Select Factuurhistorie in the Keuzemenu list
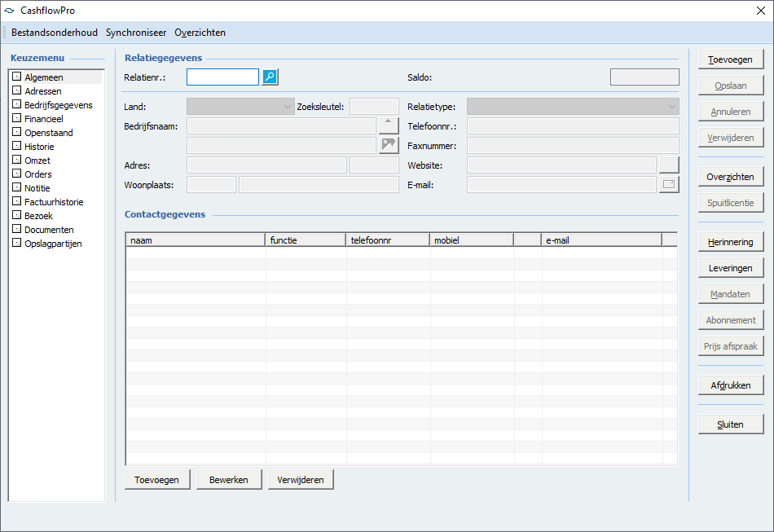Screen dimensions: 774x532 (x=54, y=202)
